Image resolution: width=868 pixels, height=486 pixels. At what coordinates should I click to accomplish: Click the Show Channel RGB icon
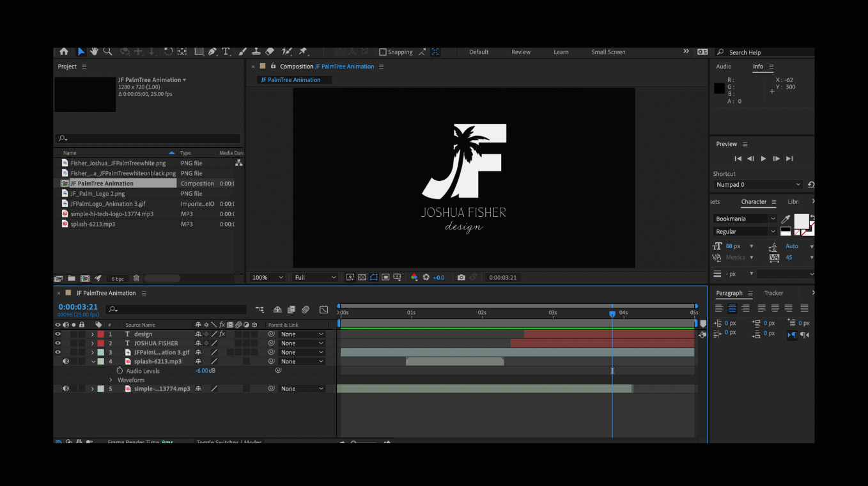pos(414,278)
